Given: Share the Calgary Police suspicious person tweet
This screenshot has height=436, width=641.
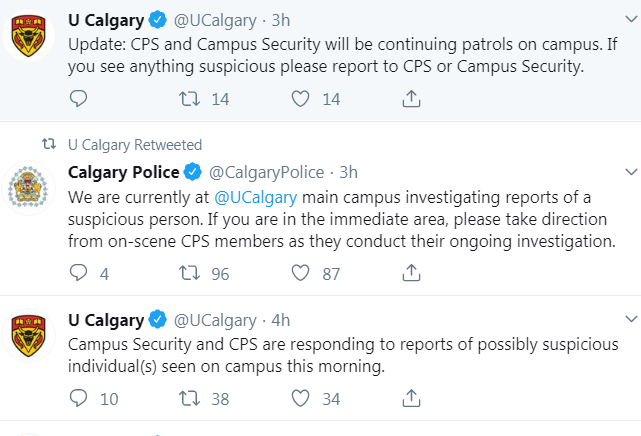Looking at the screenshot, I should 411,272.
